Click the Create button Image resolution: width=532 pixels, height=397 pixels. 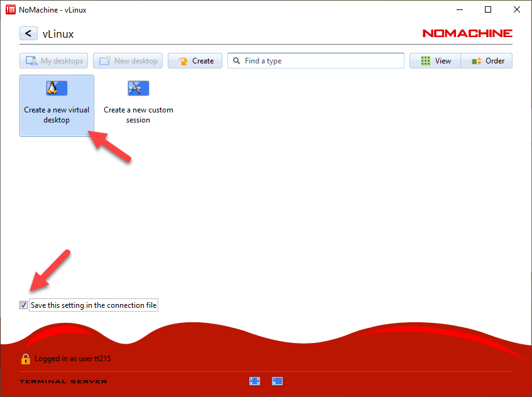pos(195,61)
